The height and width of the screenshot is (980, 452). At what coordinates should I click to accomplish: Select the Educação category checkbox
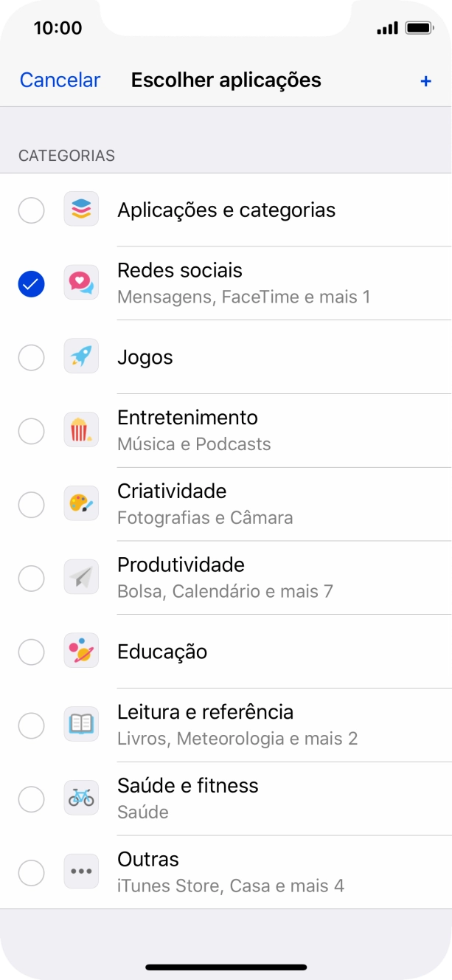(x=31, y=651)
